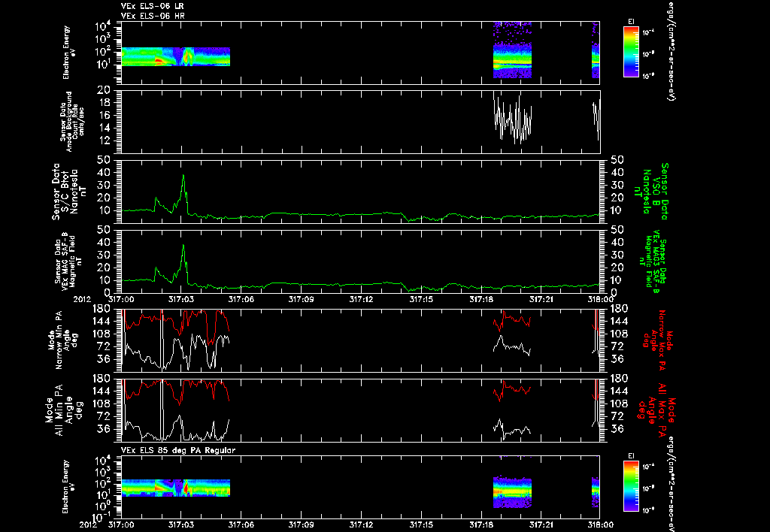Click the "317:00" tick on the bottom time axis
The width and height of the screenshot is (770, 532).
click(121, 524)
